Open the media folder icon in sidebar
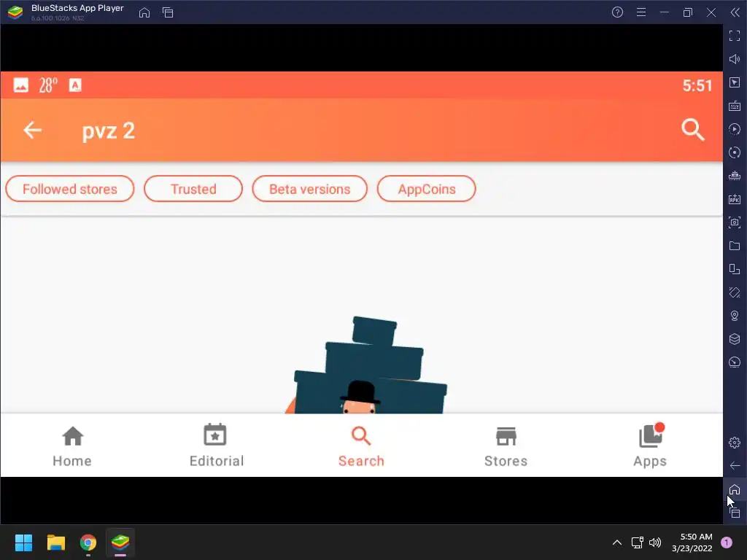747x560 pixels. tap(735, 246)
